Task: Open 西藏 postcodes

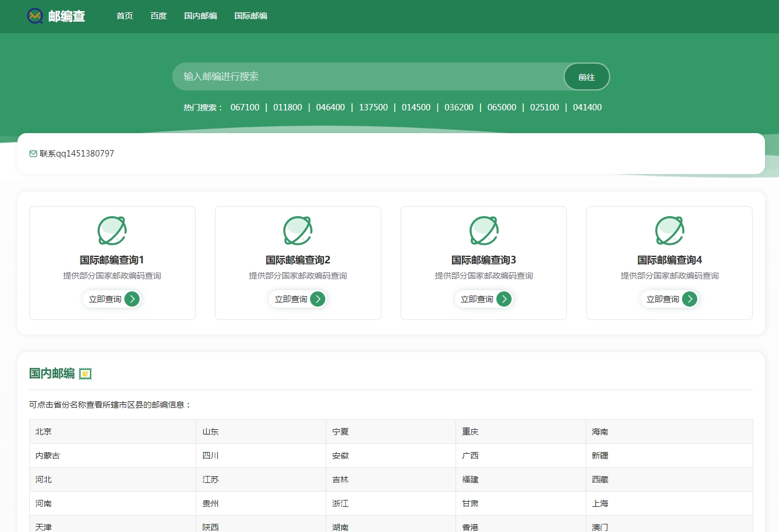Action: (x=600, y=479)
